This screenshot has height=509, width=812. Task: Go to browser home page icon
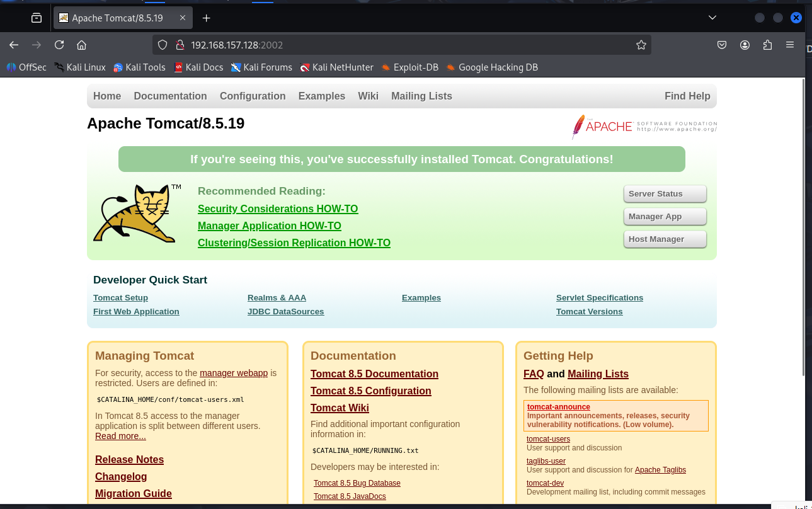[81, 45]
